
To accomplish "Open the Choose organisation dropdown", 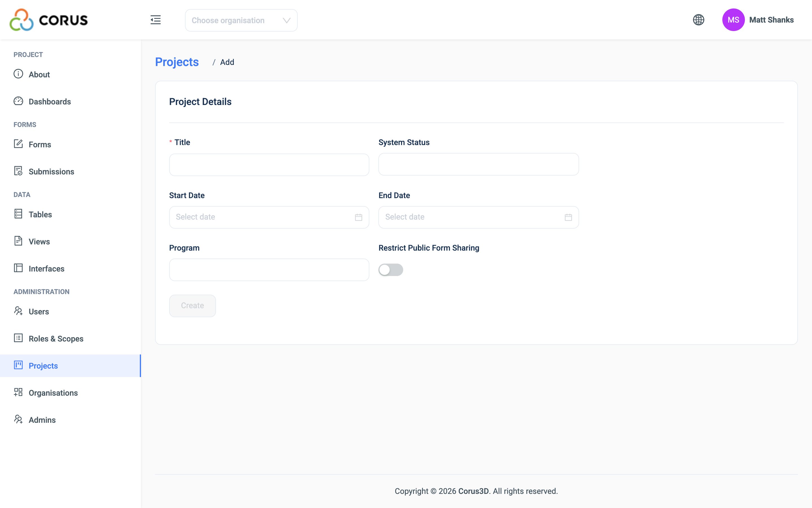I will (241, 21).
